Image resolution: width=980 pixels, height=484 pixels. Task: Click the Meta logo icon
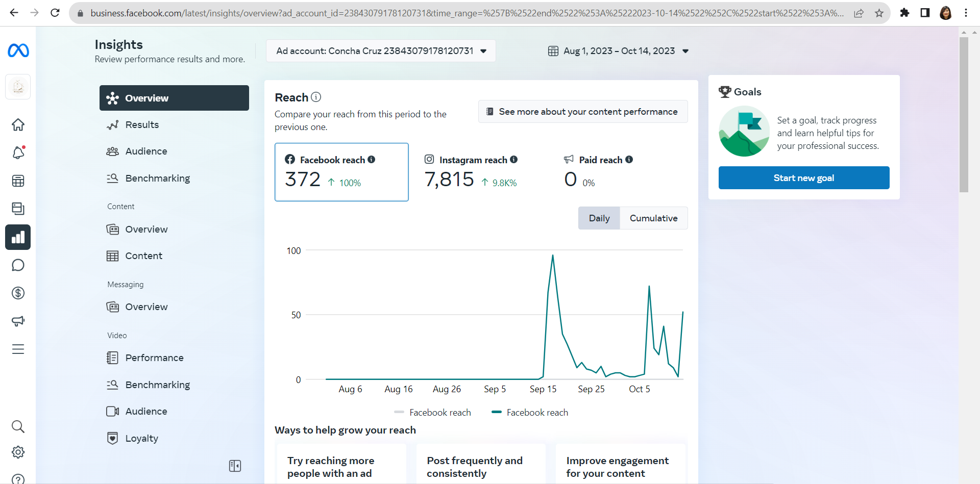pos(18,50)
